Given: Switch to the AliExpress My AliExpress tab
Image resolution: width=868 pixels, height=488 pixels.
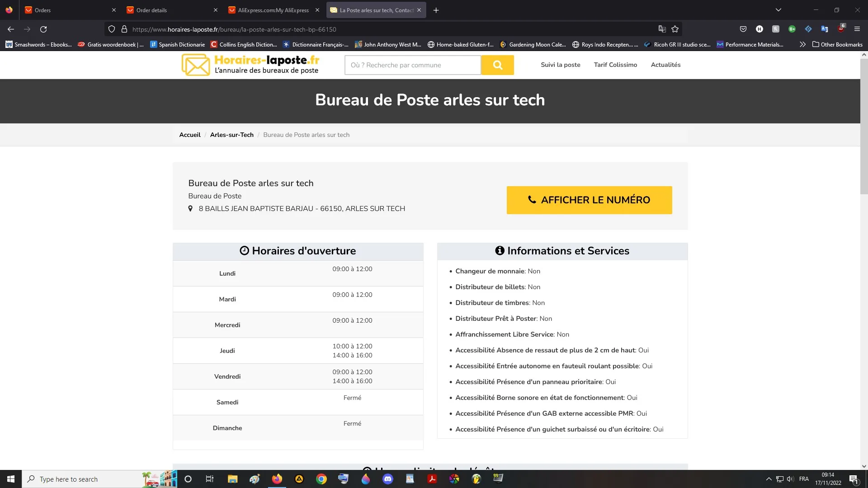Looking at the screenshot, I should click(274, 10).
